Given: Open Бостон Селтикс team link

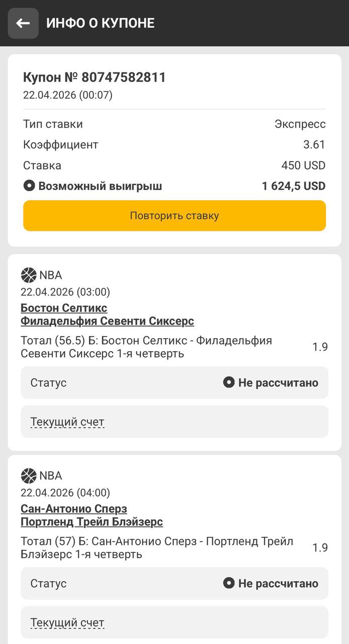Looking at the screenshot, I should [64, 308].
